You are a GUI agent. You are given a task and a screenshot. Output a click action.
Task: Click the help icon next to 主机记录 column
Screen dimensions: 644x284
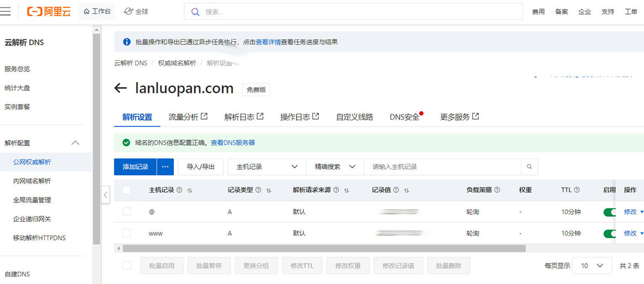click(179, 190)
